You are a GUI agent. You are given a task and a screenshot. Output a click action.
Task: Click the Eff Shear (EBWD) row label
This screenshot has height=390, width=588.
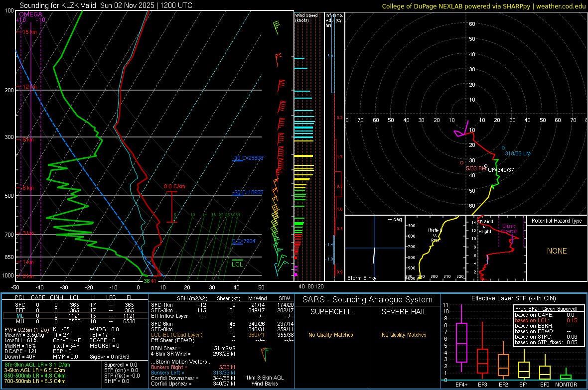coord(173,340)
